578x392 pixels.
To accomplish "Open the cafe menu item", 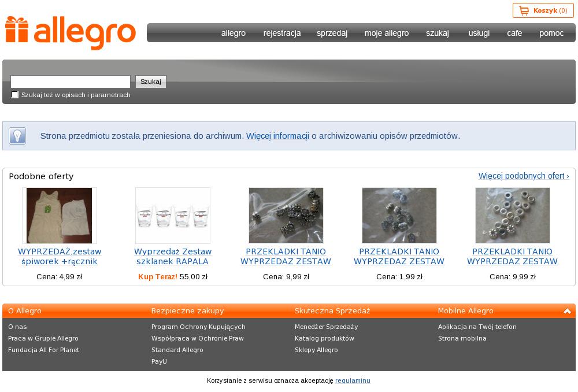I will click(x=514, y=33).
